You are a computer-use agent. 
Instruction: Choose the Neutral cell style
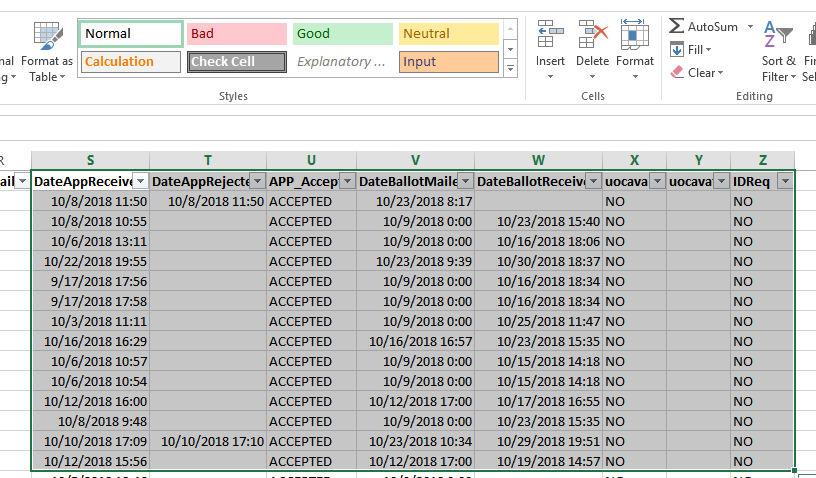coord(448,34)
